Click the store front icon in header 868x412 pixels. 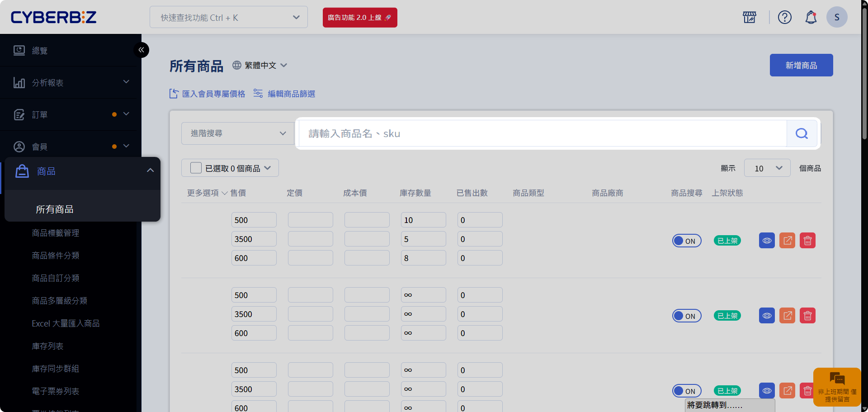(749, 18)
